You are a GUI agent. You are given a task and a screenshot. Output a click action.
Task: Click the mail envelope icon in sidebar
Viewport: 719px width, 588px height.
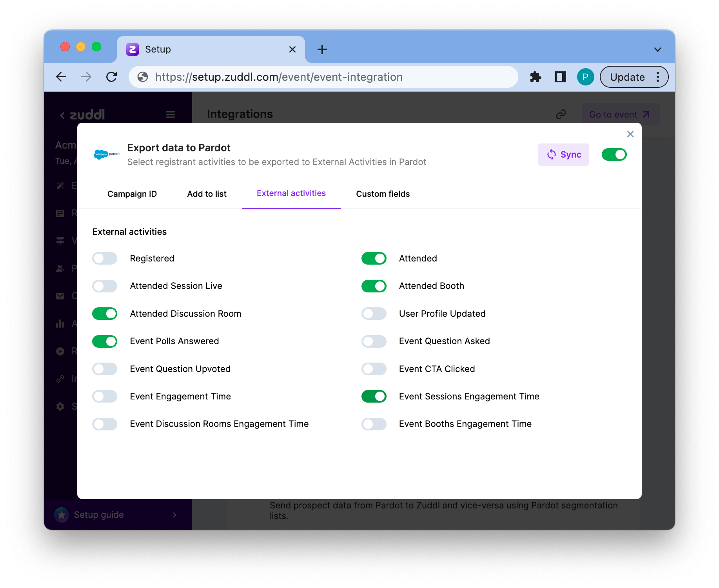click(60, 296)
